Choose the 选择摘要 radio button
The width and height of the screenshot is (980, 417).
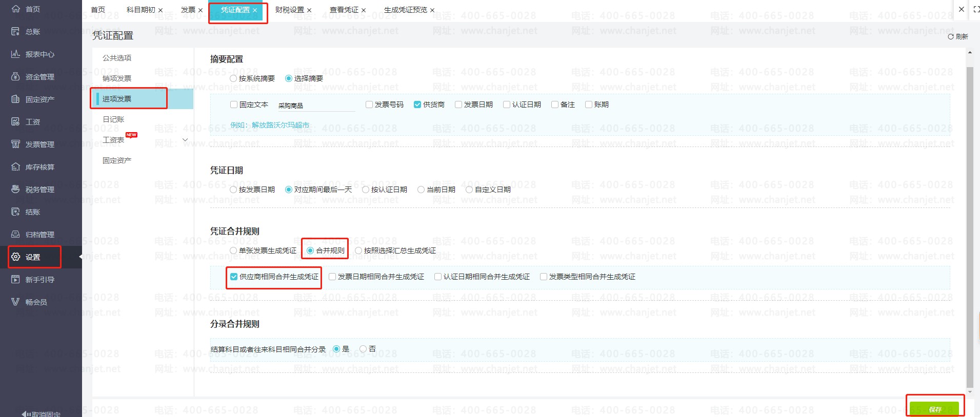(289, 78)
